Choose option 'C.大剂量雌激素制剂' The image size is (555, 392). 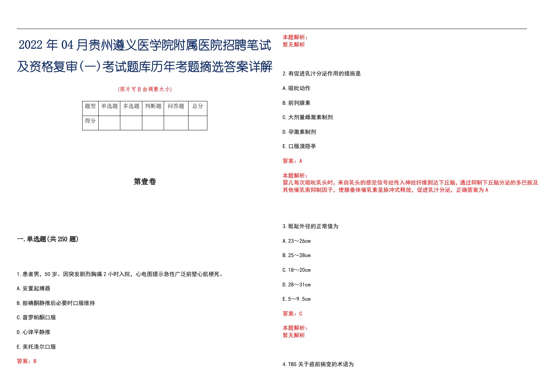pyautogui.click(x=308, y=117)
